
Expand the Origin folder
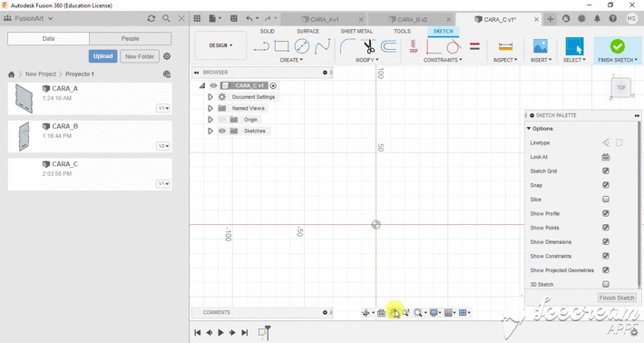[210, 120]
